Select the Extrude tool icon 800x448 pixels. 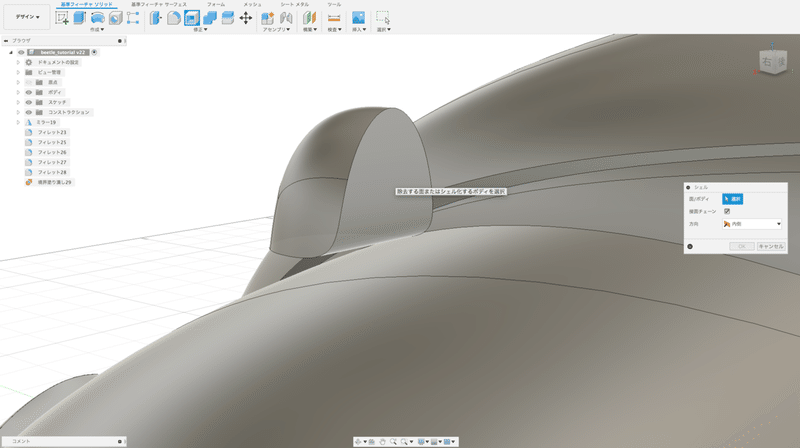tap(79, 18)
